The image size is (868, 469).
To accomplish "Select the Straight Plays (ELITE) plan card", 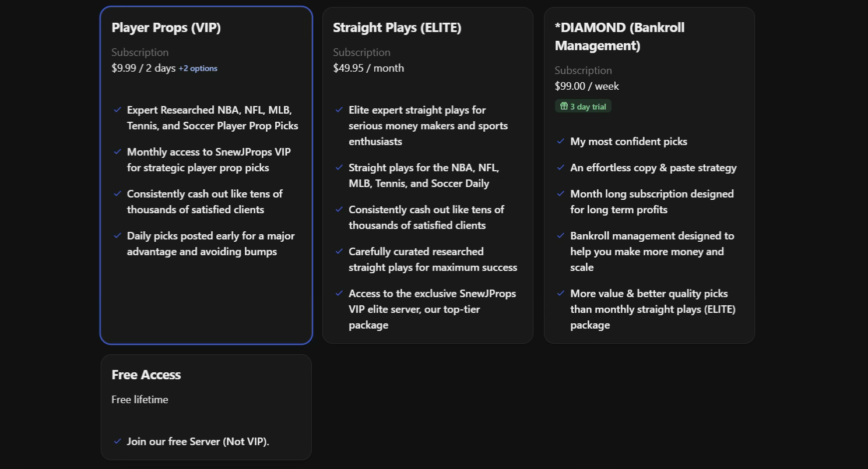I will (x=428, y=175).
